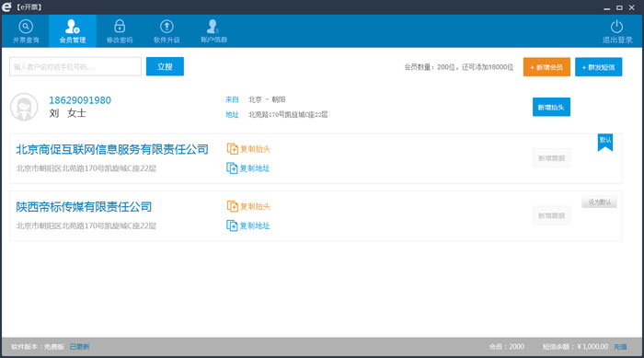Screen dimensions: 644x358
Task: Click the member avatar of 刘女士
Action: tap(24, 107)
